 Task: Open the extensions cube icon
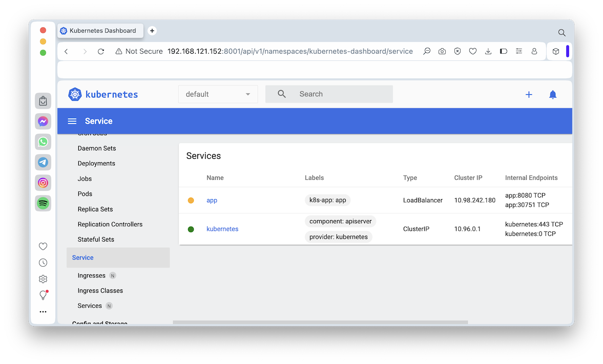tap(556, 51)
